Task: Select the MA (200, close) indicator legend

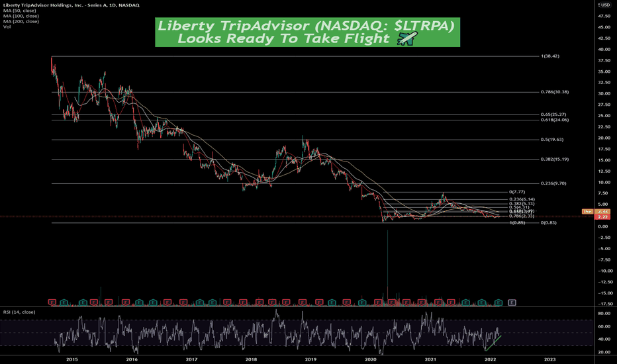Action: [21, 21]
